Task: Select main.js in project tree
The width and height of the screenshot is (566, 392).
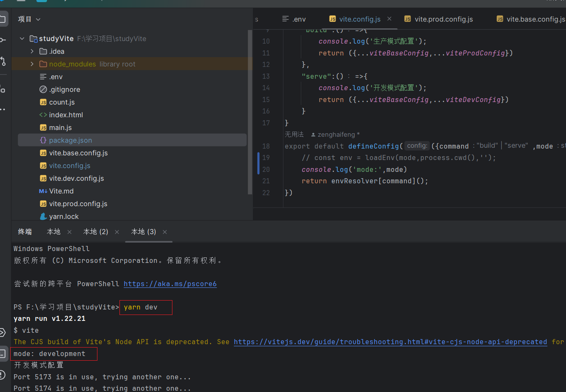Action: click(60, 127)
